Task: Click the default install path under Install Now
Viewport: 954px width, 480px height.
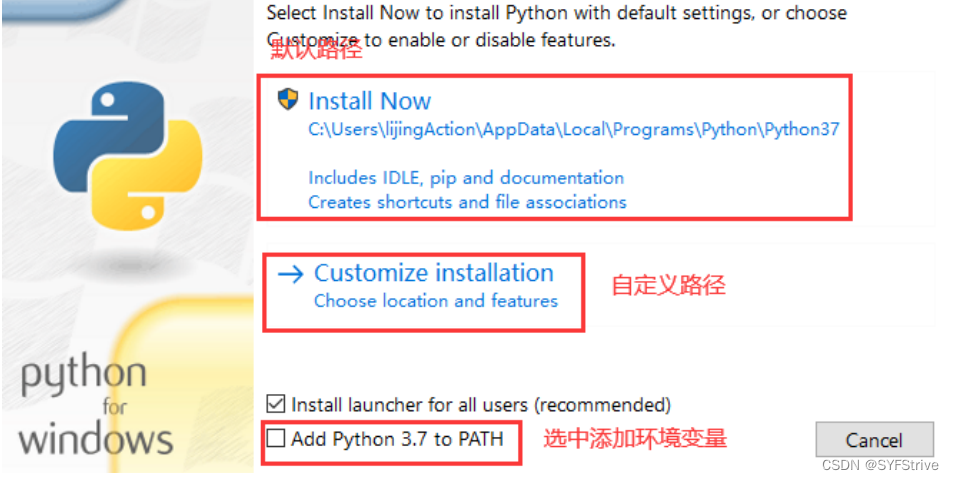Action: [x=574, y=130]
